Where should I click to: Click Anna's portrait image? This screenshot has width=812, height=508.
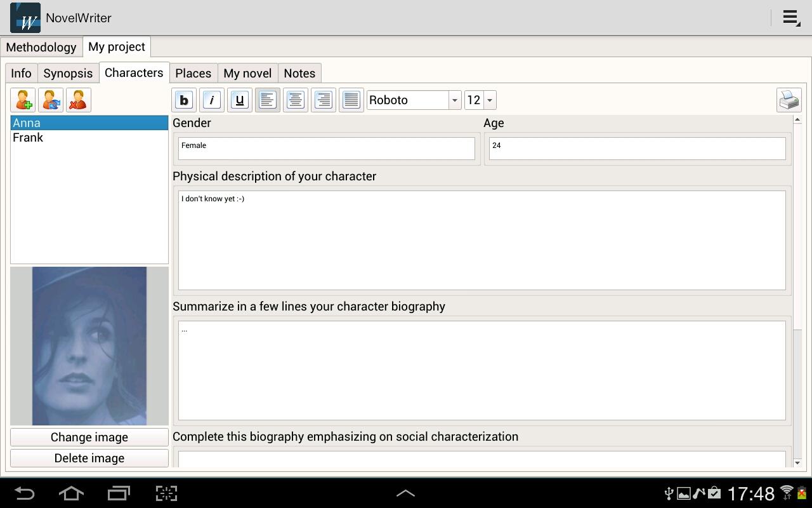[x=89, y=346]
